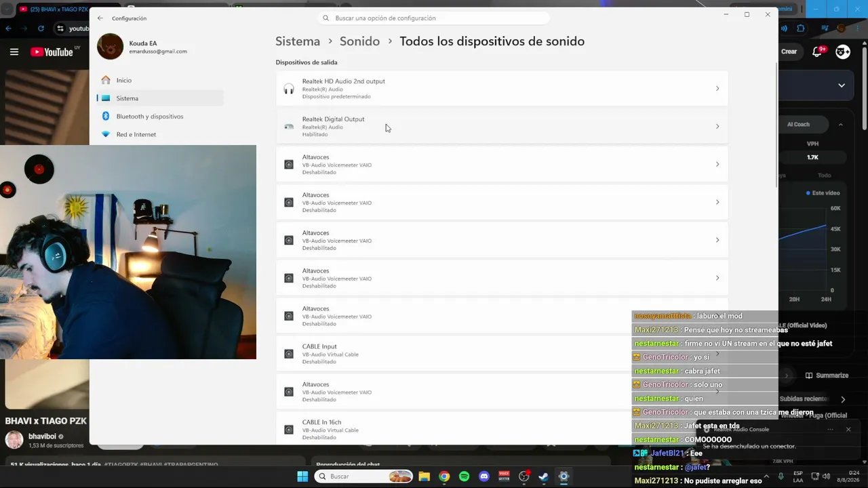Click the emardusso@gmail.com account text
868x488 pixels.
point(158,52)
